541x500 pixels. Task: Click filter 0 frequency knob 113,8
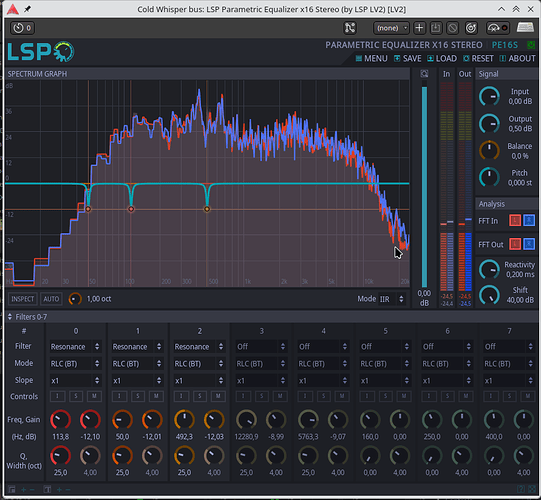60,420
